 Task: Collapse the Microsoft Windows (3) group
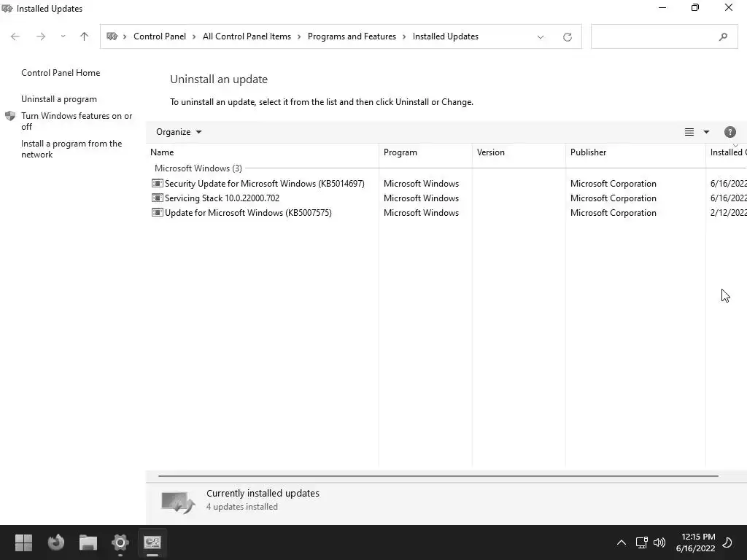pos(198,168)
